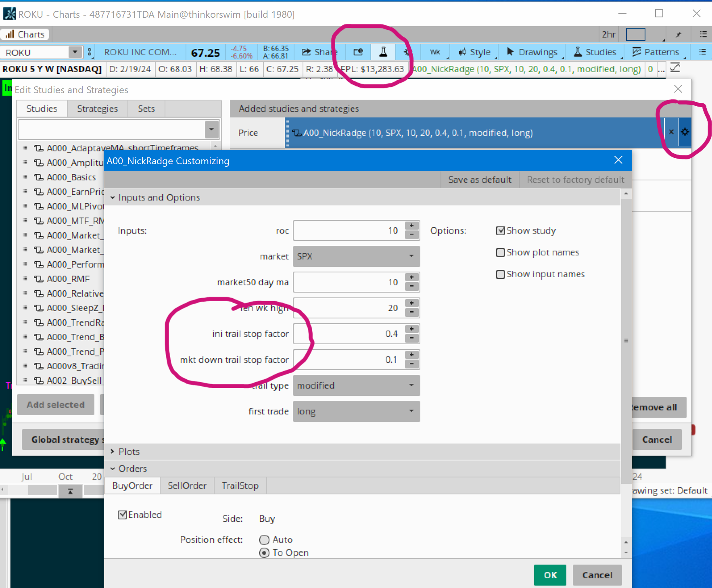Switch to the Strategies tab
This screenshot has width=712, height=588.
click(x=98, y=109)
